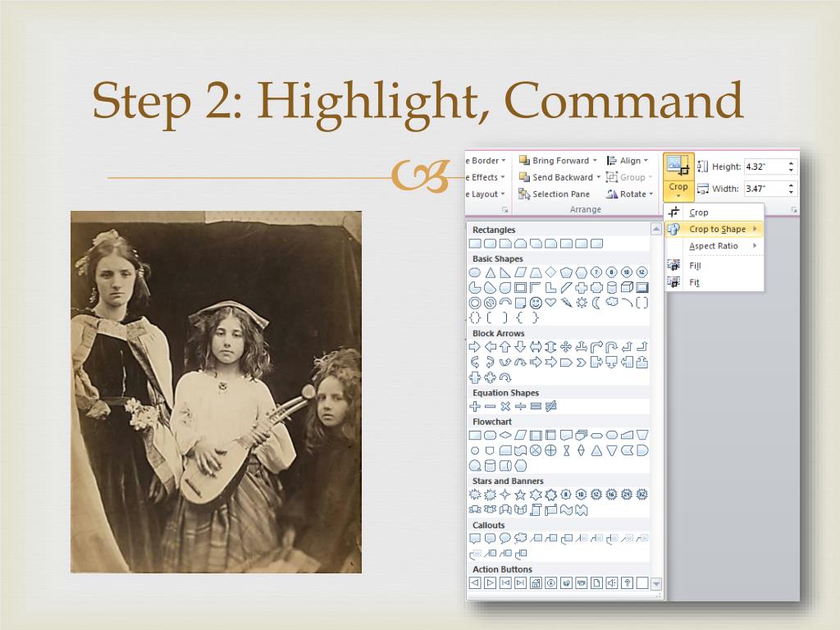Select the multiply sign equation shape
The width and height of the screenshot is (840, 630).
point(505,406)
